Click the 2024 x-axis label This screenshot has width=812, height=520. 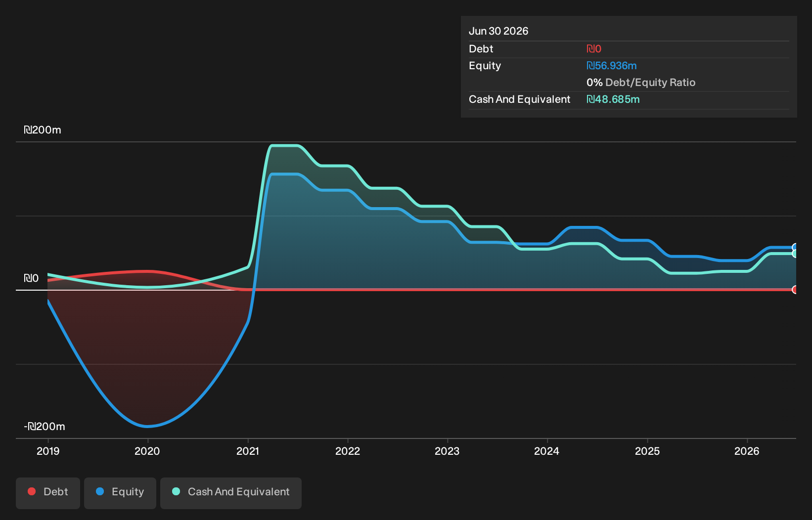tap(547, 451)
